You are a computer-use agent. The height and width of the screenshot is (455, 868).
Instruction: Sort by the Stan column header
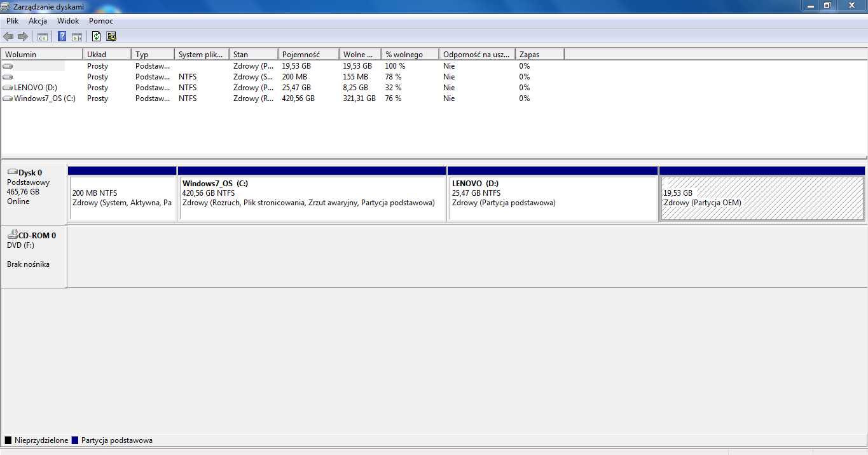(254, 55)
